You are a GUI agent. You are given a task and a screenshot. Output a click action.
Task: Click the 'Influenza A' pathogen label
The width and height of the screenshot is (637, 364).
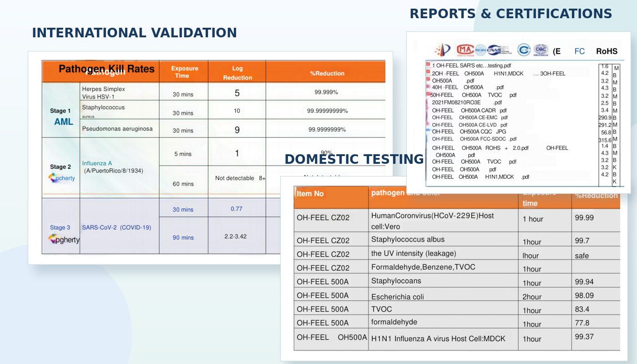(97, 163)
